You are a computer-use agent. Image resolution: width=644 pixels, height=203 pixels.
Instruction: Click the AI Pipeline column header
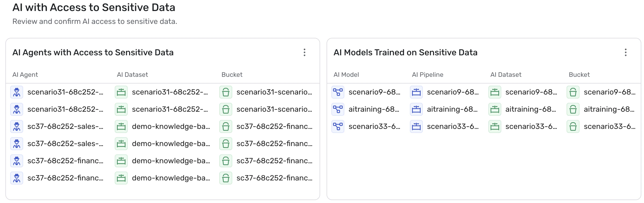coord(427,75)
